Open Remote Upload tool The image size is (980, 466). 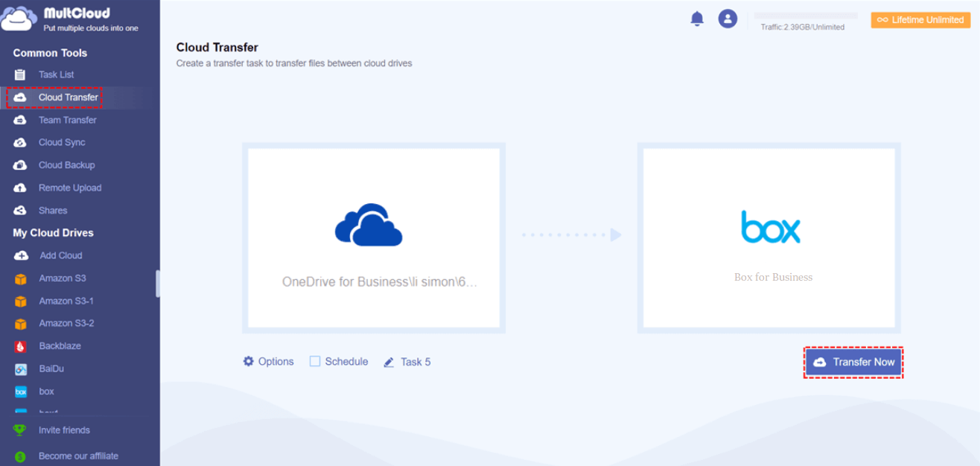point(70,188)
